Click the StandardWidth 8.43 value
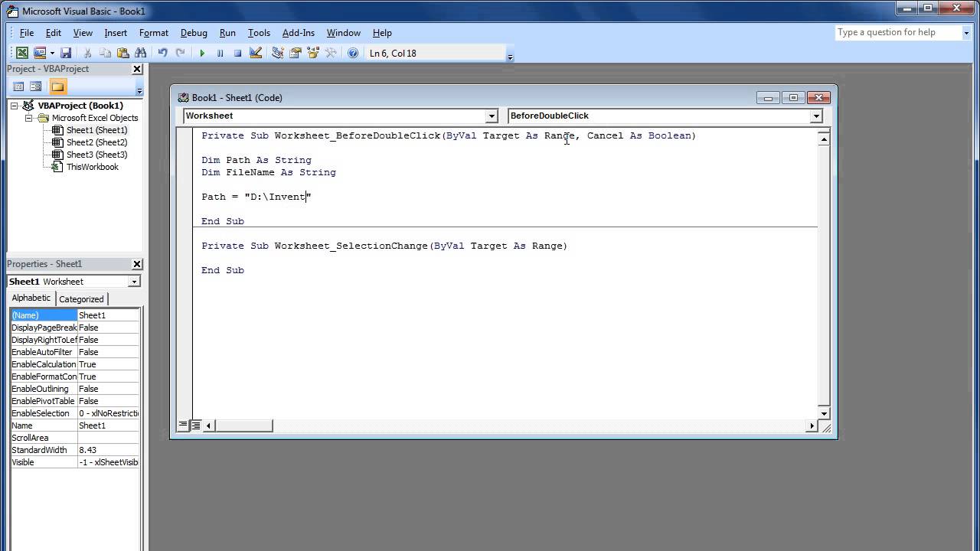980x551 pixels. [x=109, y=450]
